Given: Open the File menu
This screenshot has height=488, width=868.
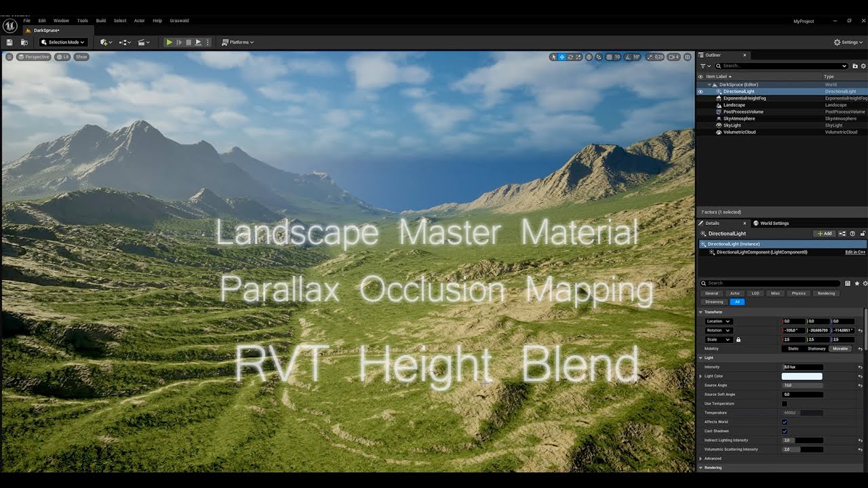Looking at the screenshot, I should (x=27, y=20).
